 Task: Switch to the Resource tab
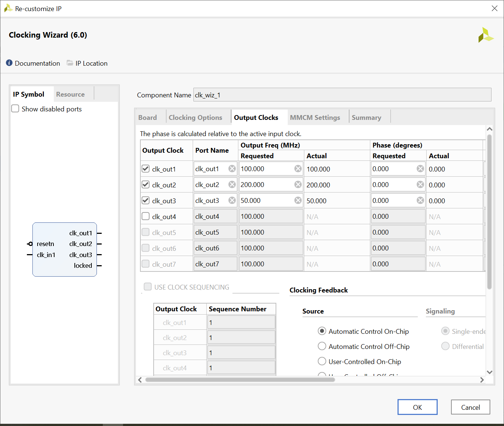tap(70, 94)
